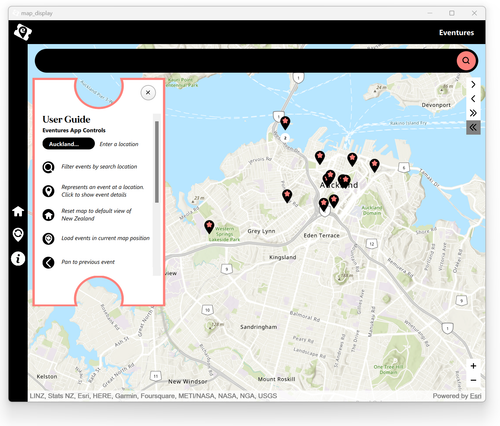This screenshot has width=500, height=426.
Task: Click the pan to previous event icon in guide
Action: (x=48, y=263)
